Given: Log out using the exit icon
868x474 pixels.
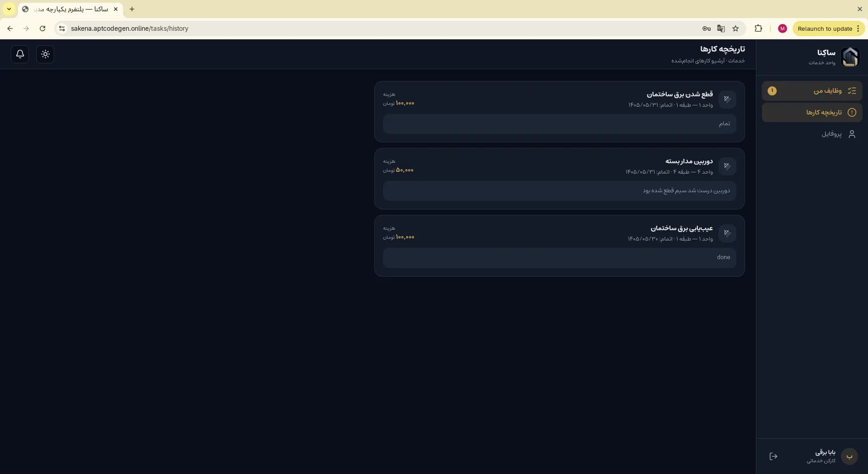Looking at the screenshot, I should pos(774,456).
